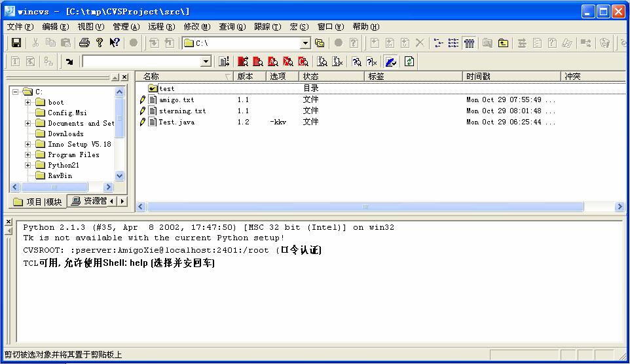Click the red 'A' filter added icon

(273, 62)
